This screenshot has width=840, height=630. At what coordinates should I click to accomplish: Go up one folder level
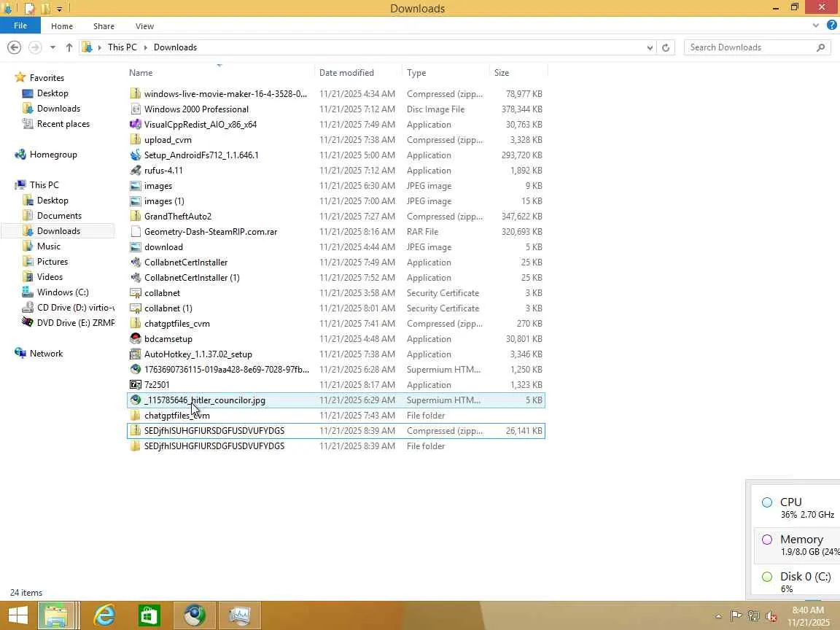(x=69, y=47)
